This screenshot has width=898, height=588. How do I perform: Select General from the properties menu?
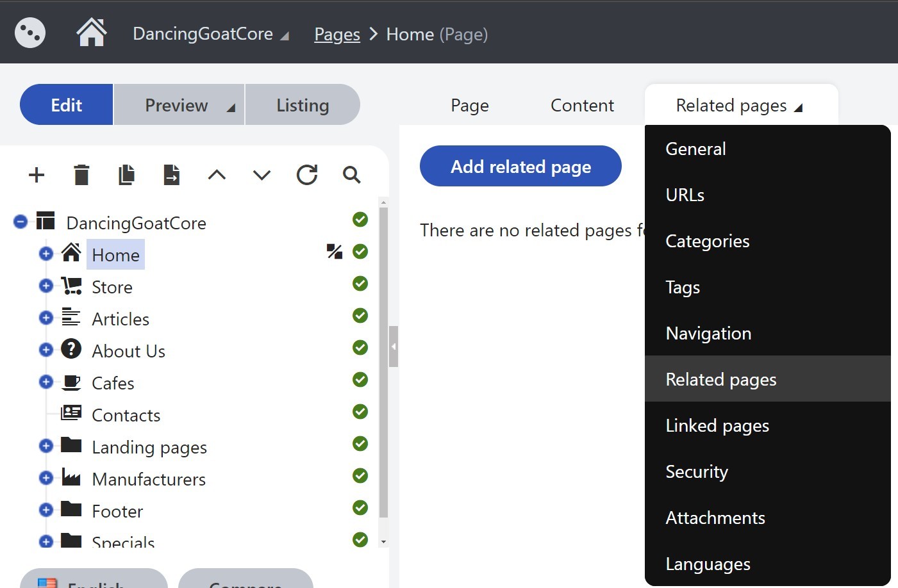[x=768, y=149]
